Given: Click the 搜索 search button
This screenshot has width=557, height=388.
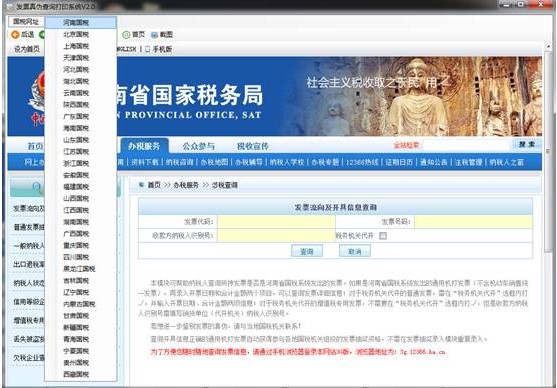Looking at the screenshot, I should tap(527, 145).
